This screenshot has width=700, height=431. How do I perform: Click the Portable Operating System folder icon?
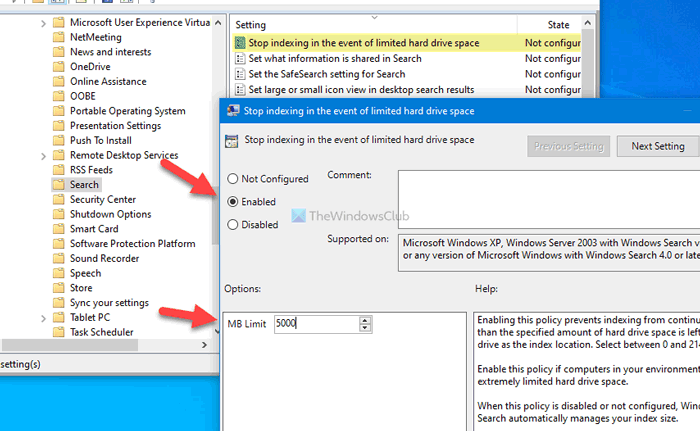tap(58, 111)
